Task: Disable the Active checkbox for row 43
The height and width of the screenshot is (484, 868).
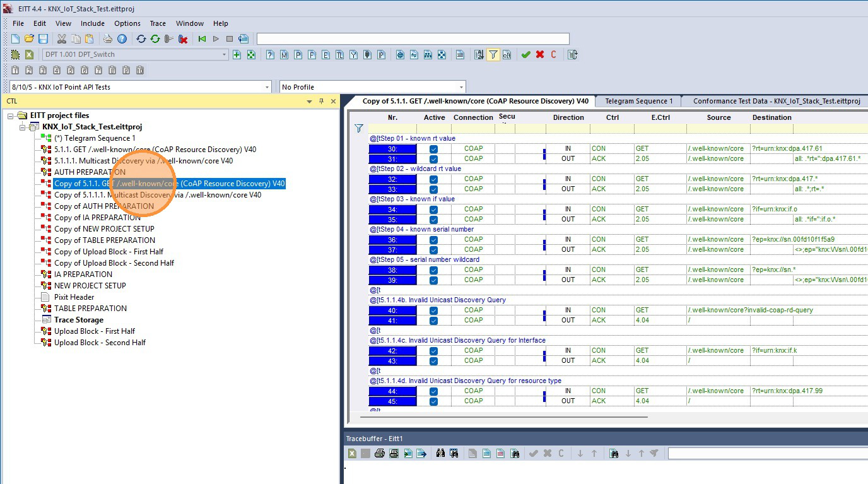Action: pyautogui.click(x=433, y=361)
